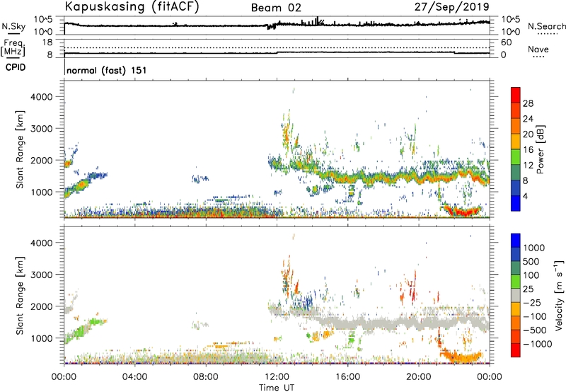Click '4' on the Power colorbar
The image size is (566, 392).
click(525, 196)
